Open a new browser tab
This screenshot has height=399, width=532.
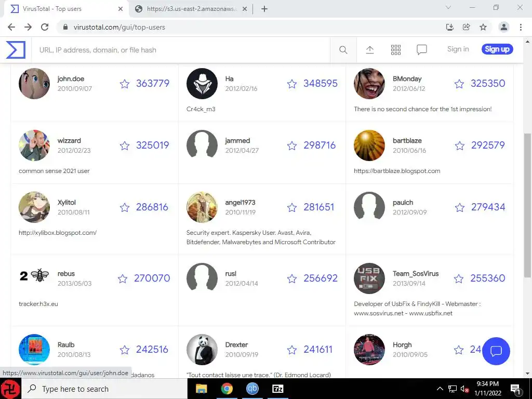tap(264, 9)
